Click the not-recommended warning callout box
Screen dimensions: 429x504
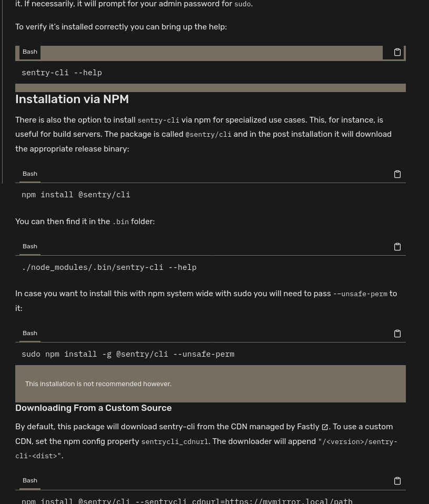(210, 384)
